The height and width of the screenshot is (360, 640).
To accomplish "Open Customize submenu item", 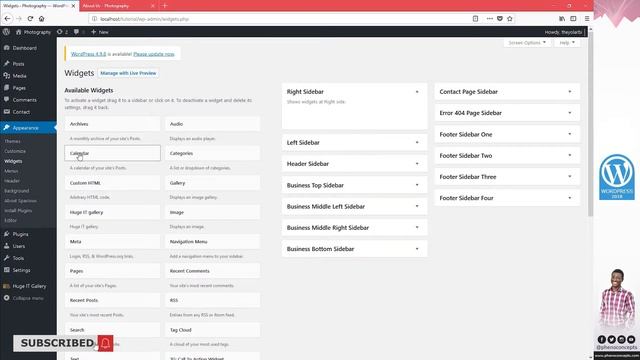I will tap(15, 151).
